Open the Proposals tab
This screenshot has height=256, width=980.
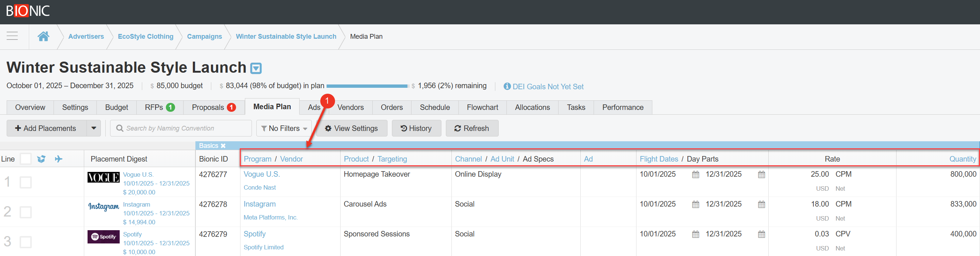point(214,107)
